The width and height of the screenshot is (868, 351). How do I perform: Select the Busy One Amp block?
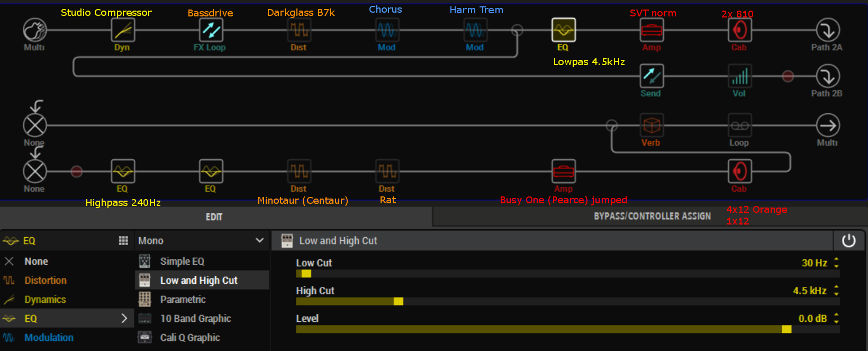[x=564, y=172]
